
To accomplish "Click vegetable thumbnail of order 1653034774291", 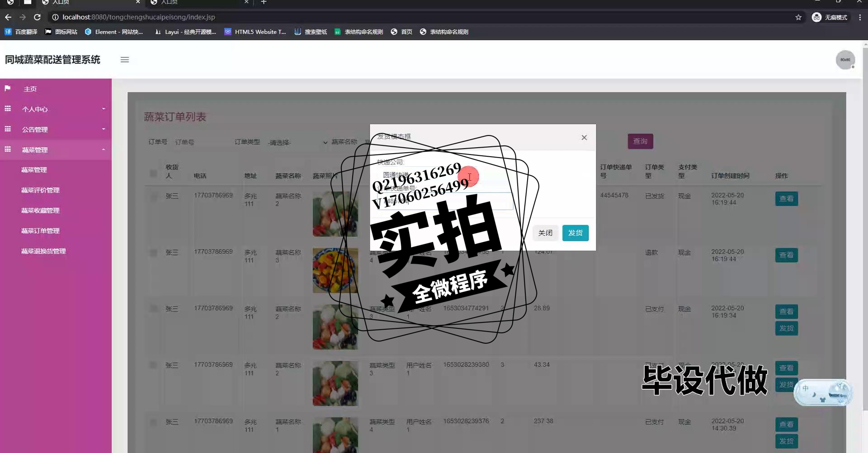I will (335, 327).
